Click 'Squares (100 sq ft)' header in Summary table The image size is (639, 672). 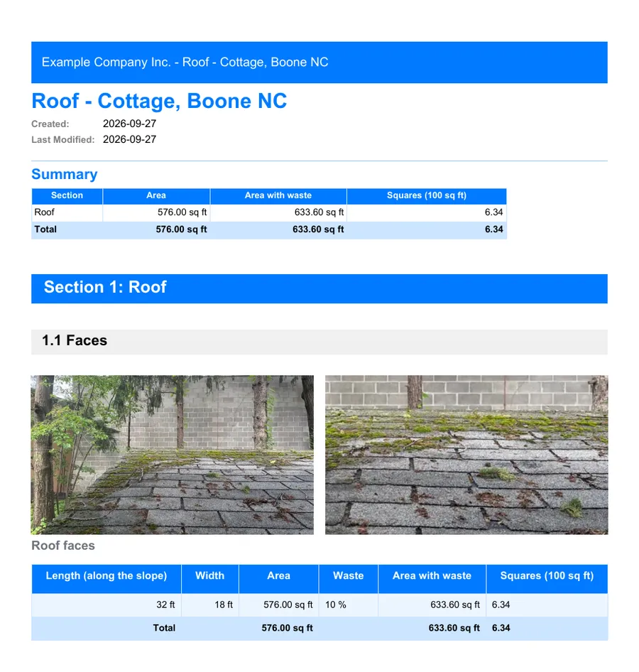tap(427, 195)
